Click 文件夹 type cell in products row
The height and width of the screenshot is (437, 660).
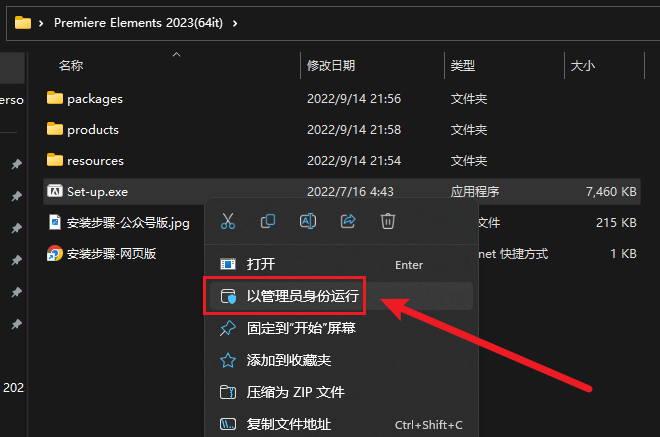[x=469, y=130]
